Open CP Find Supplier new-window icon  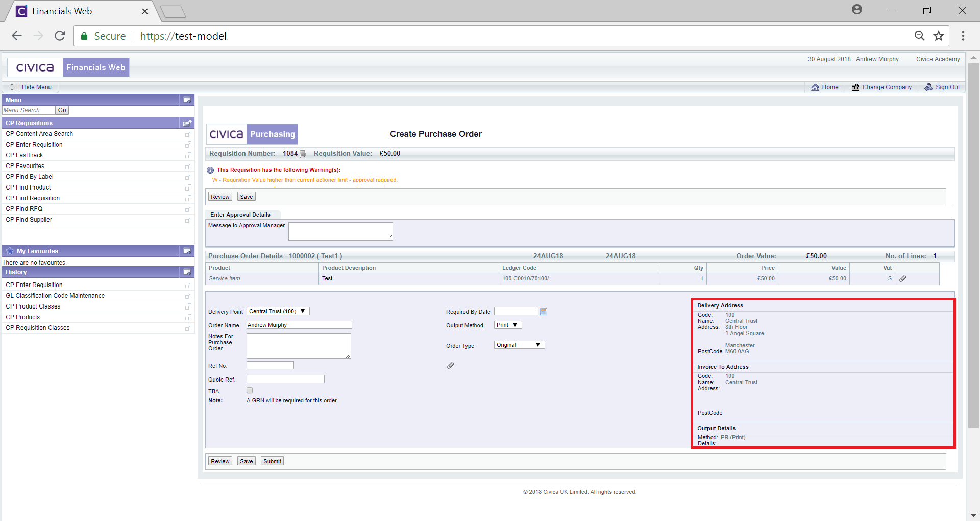pyautogui.click(x=188, y=220)
